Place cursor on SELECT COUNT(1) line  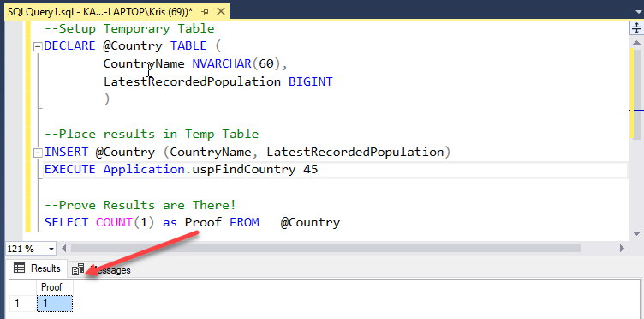pos(192,222)
